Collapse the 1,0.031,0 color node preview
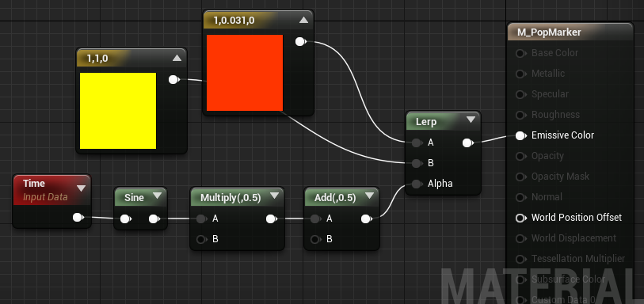This screenshot has height=304, width=644. pos(303,20)
